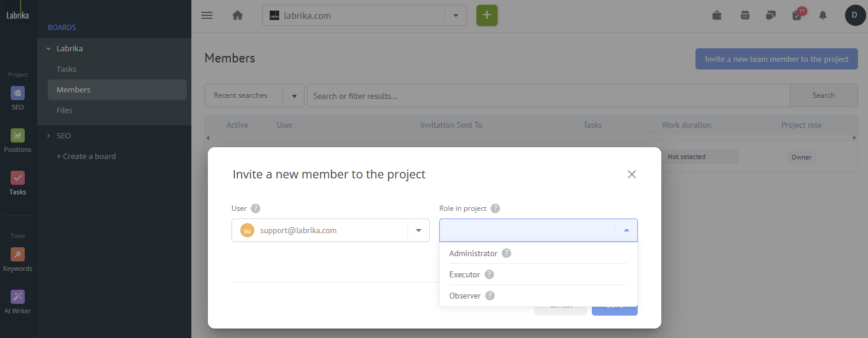Open the Positions sidebar icon
This screenshot has width=868, height=338.
[18, 136]
